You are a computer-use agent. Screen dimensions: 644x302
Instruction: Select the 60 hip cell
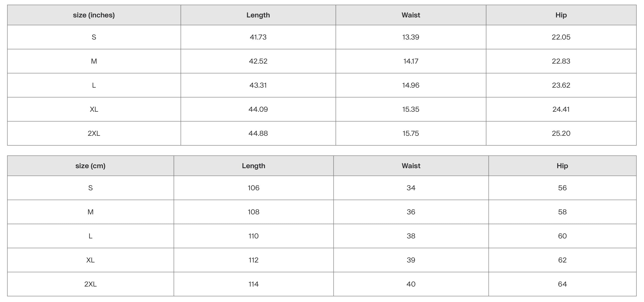click(x=562, y=236)
